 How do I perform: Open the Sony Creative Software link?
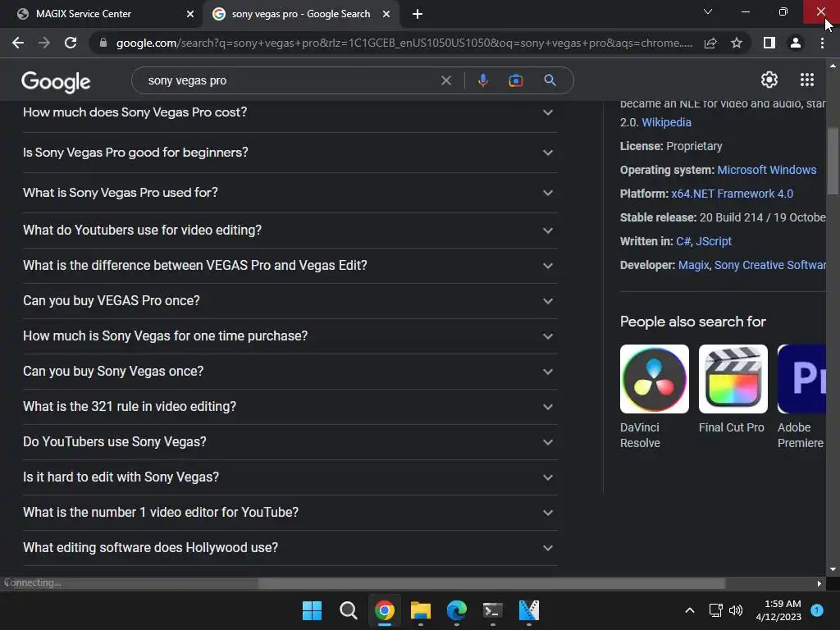(769, 265)
